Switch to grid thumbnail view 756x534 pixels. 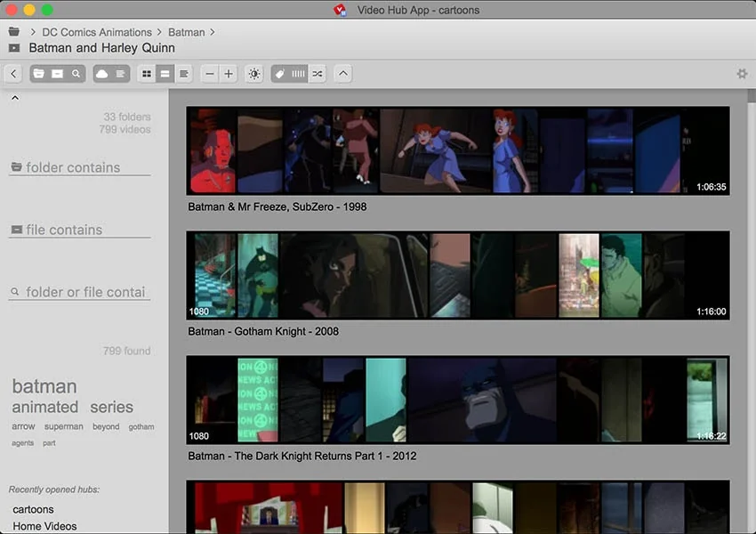145,74
